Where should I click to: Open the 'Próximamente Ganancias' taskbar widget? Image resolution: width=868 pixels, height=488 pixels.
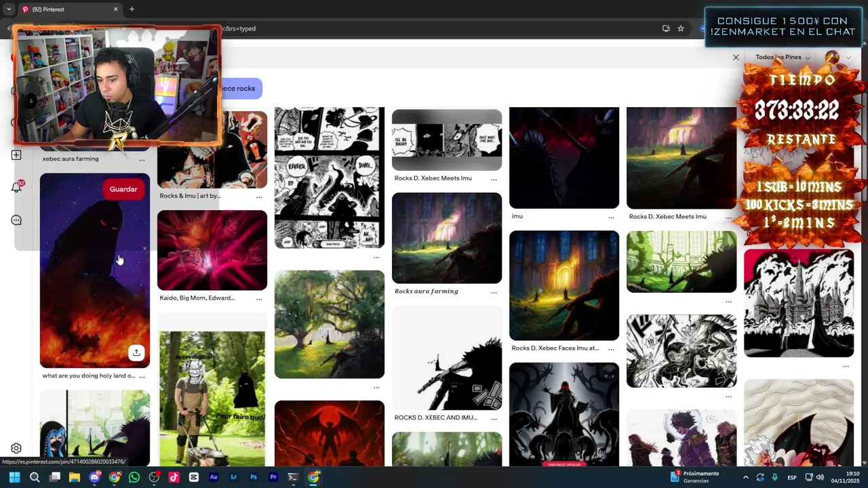[694, 477]
